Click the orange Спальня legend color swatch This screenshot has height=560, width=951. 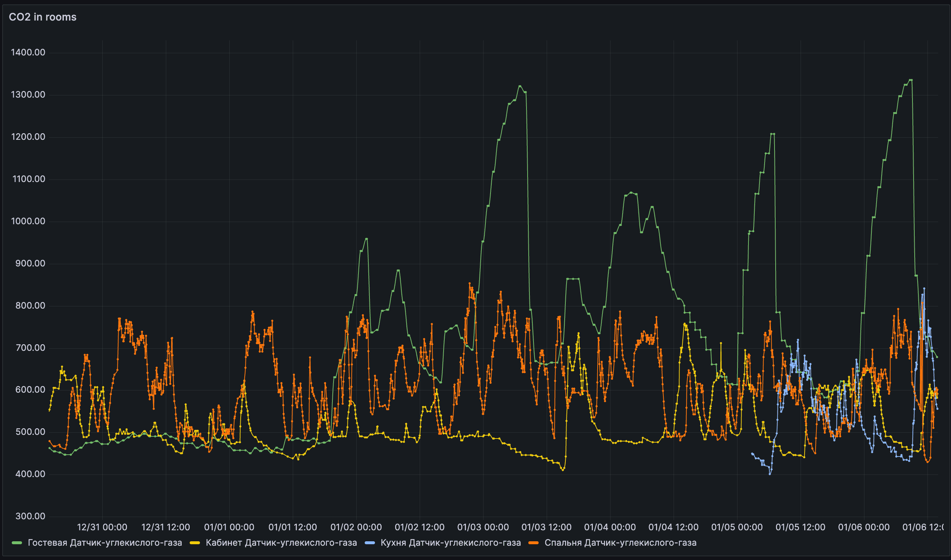pyautogui.click(x=533, y=543)
